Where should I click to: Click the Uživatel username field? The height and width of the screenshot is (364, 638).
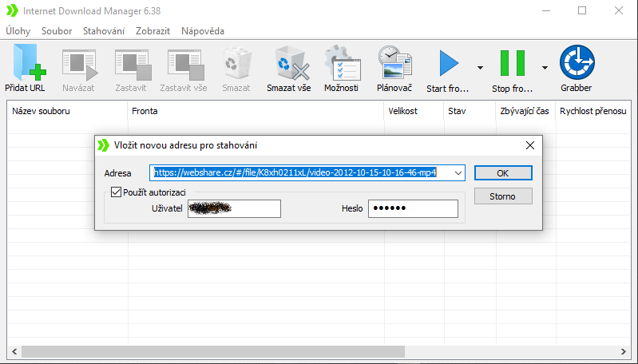pyautogui.click(x=235, y=208)
